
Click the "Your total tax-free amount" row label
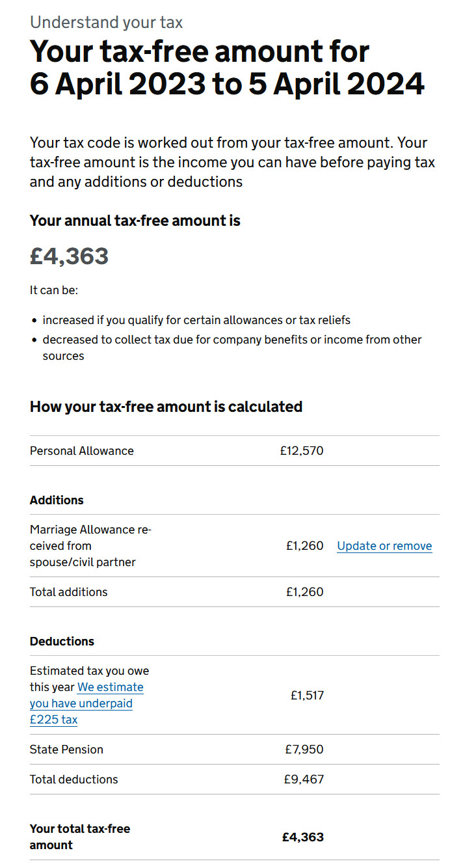coord(79,837)
